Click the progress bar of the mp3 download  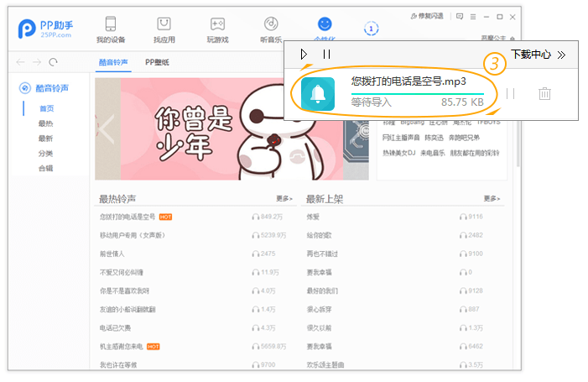(x=418, y=93)
